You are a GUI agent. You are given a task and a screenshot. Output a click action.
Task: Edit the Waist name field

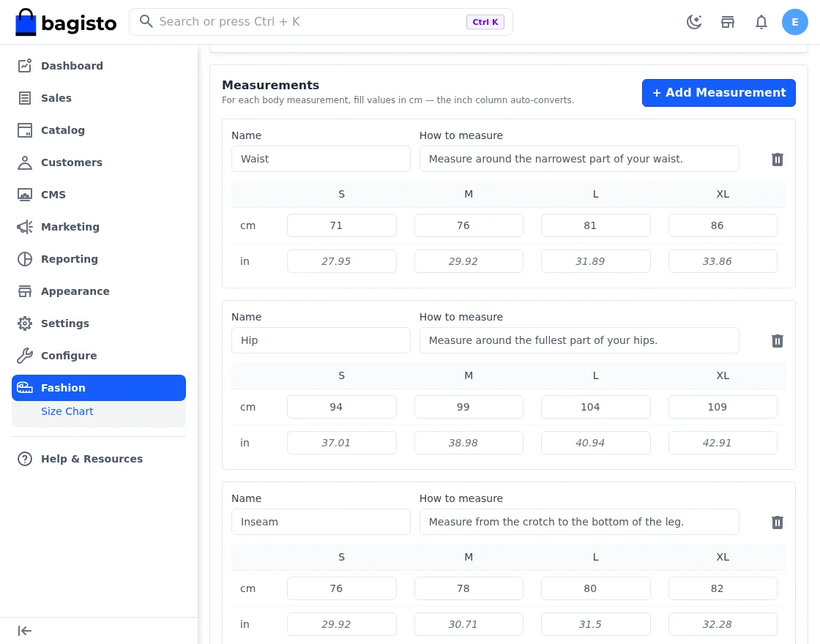point(321,159)
